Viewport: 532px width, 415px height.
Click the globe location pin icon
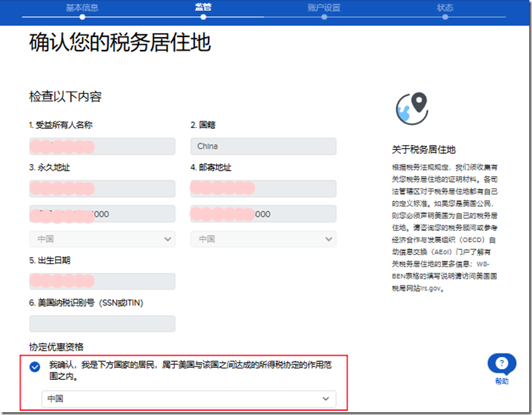pos(412,108)
